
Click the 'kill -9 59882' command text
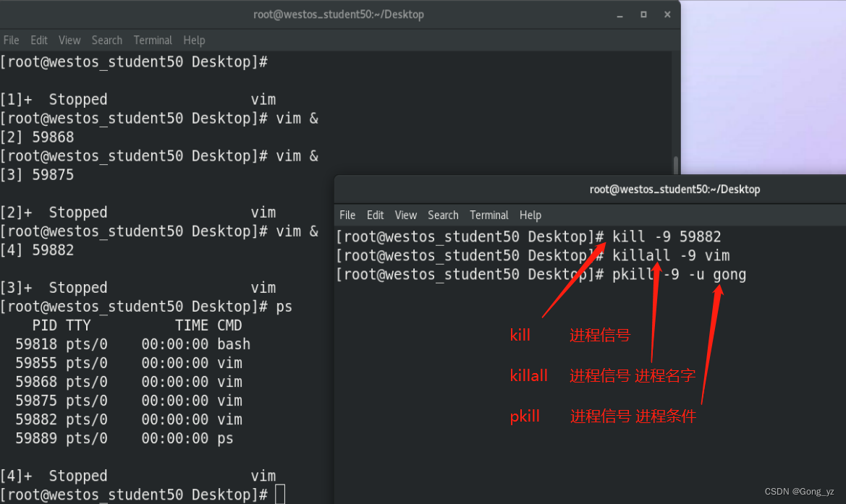click(x=667, y=236)
